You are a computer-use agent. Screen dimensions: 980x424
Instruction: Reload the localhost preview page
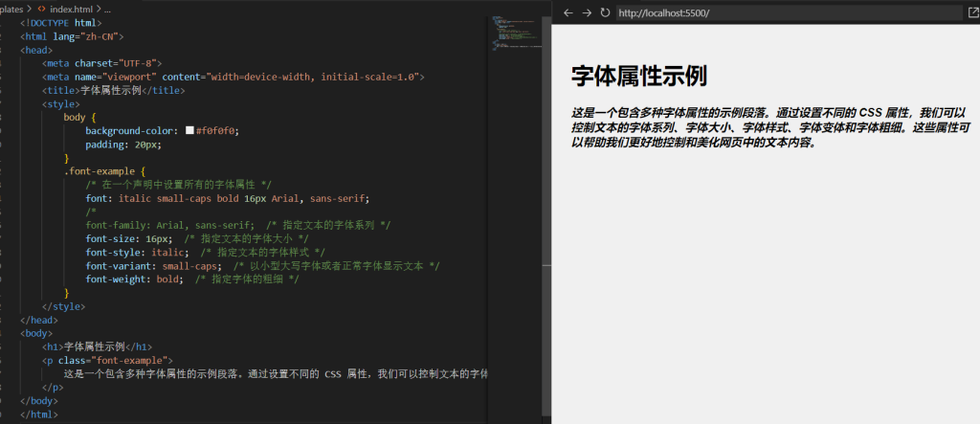[604, 12]
